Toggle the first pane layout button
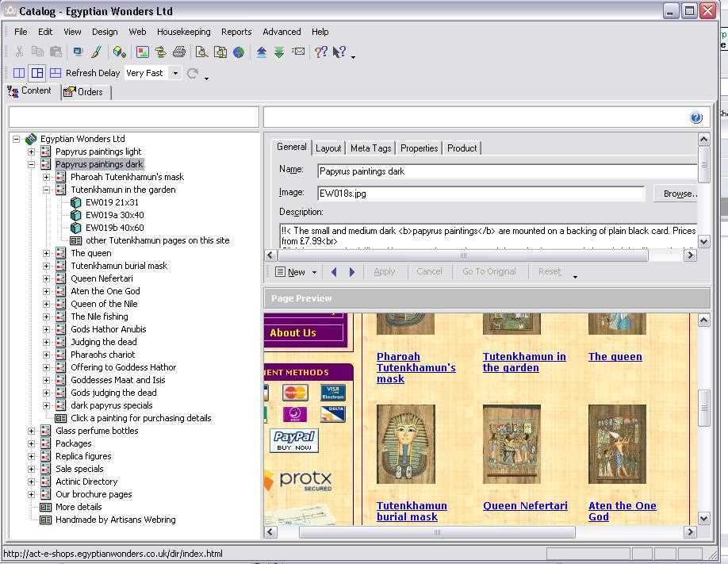 pyautogui.click(x=20, y=73)
